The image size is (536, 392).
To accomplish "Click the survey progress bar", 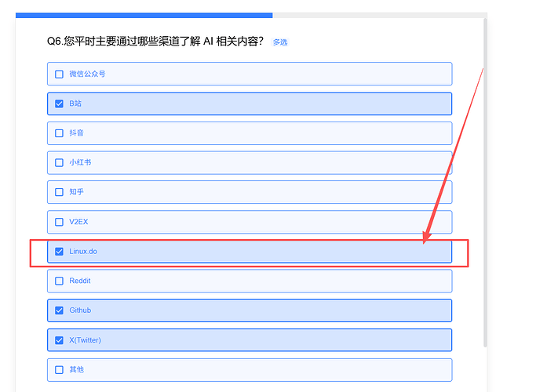I will 251,16.
